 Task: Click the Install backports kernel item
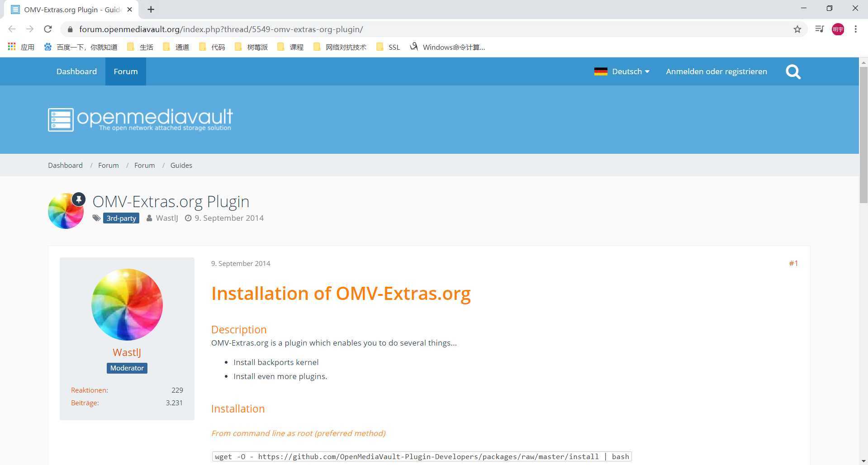tap(276, 362)
